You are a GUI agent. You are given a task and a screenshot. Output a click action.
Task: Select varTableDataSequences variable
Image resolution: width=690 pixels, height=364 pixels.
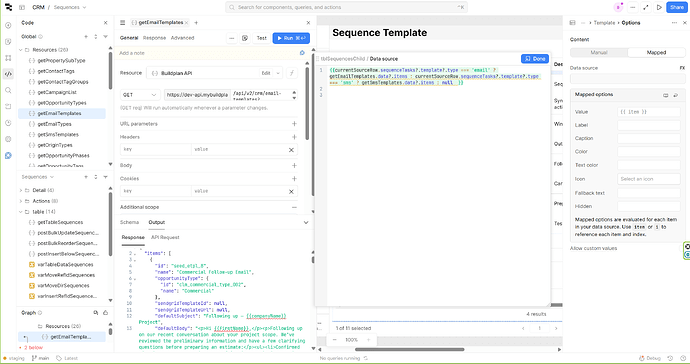click(x=65, y=265)
